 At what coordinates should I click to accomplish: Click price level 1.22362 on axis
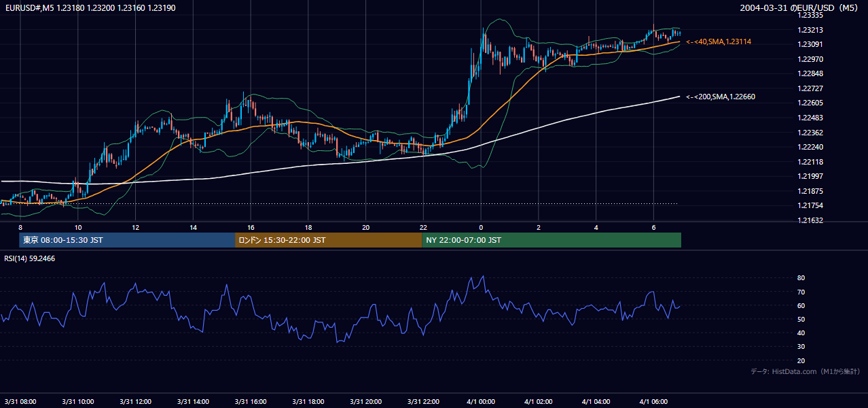tap(810, 133)
